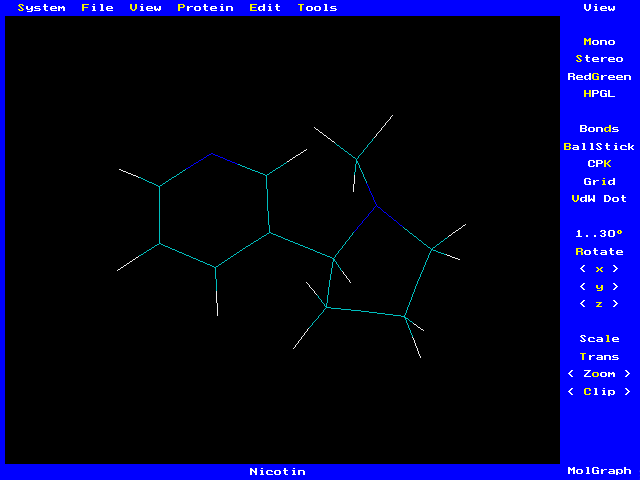This screenshot has width=640, height=480.
Task: Open the System menu
Action: pos(41,8)
